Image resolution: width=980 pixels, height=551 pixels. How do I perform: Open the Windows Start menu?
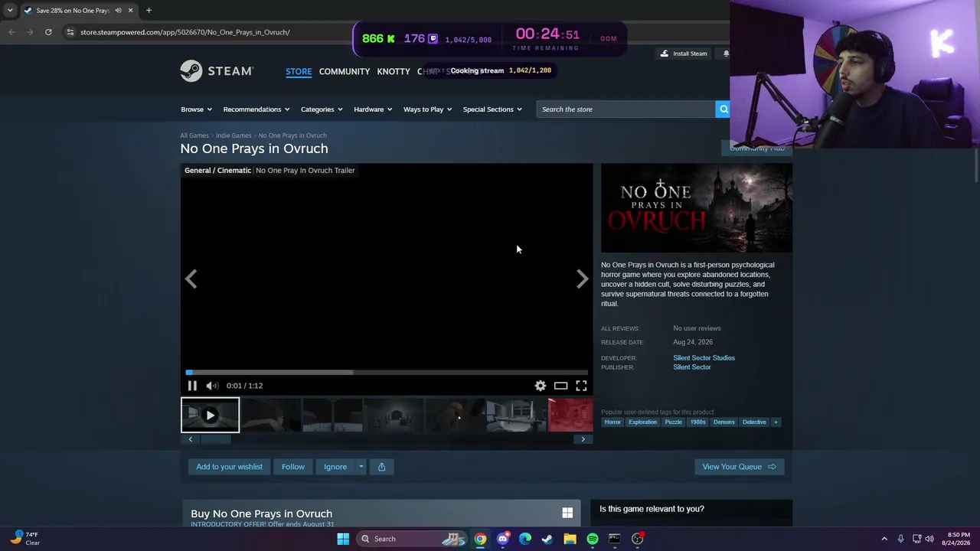pyautogui.click(x=343, y=539)
